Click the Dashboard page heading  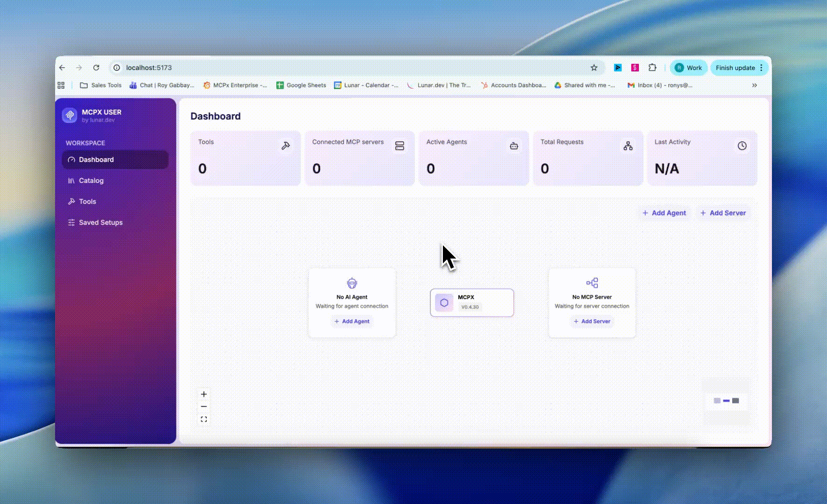216,116
